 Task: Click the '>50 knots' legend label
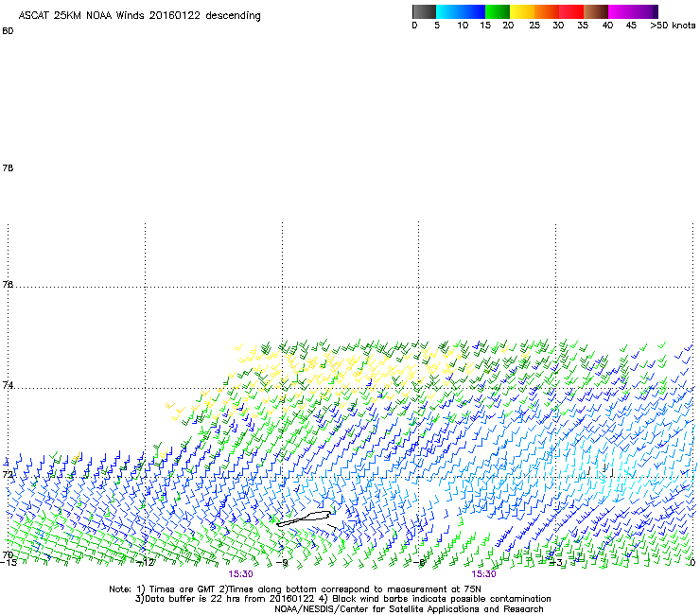673,26
